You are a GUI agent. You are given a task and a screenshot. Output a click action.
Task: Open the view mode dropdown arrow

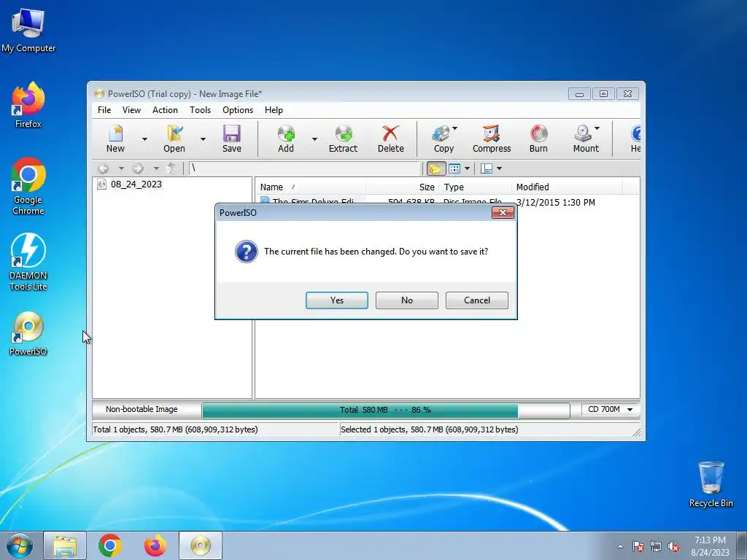point(467,168)
